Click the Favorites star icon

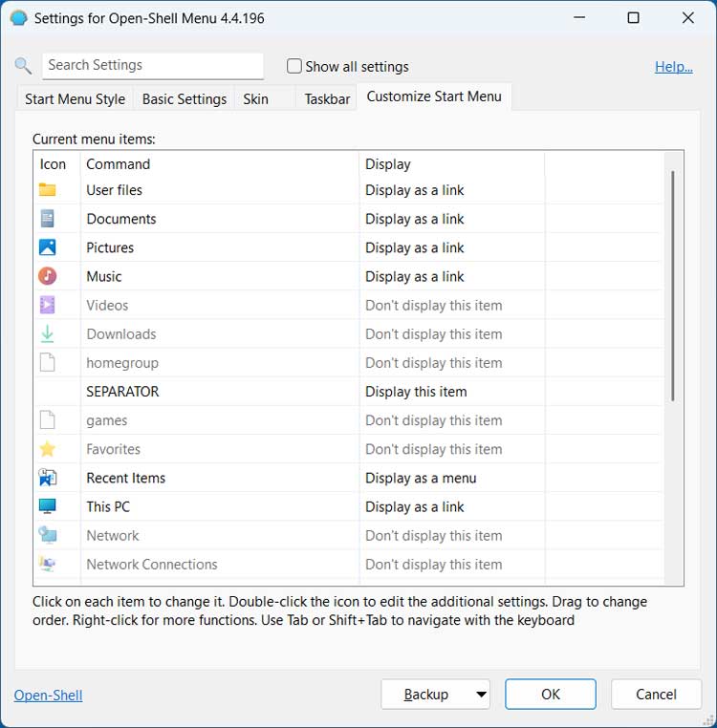click(x=48, y=449)
